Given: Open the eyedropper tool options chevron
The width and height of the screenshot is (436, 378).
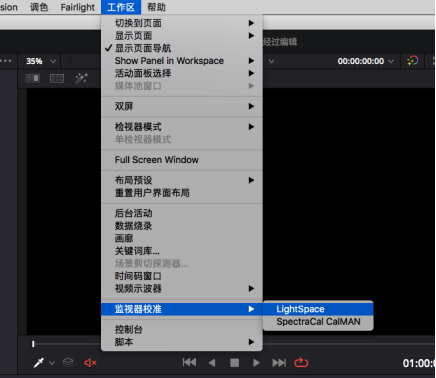Looking at the screenshot, I should pyautogui.click(x=52, y=363).
